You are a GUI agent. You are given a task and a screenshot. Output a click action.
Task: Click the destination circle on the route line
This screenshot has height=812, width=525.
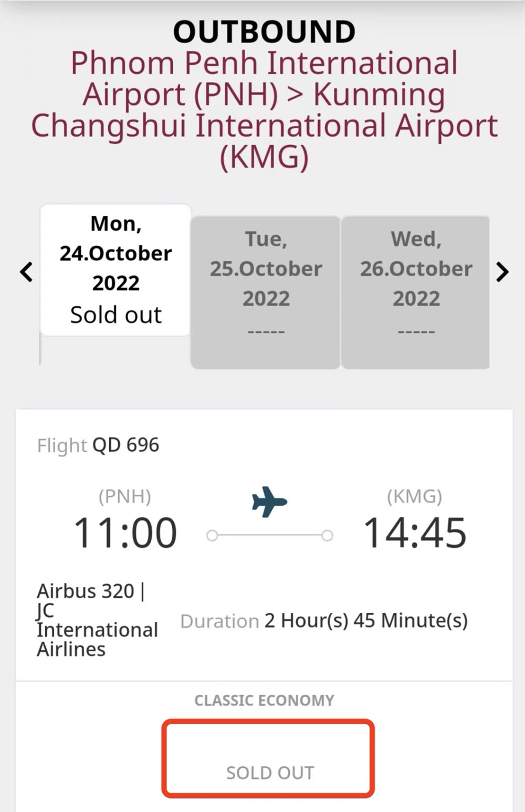coord(327,536)
